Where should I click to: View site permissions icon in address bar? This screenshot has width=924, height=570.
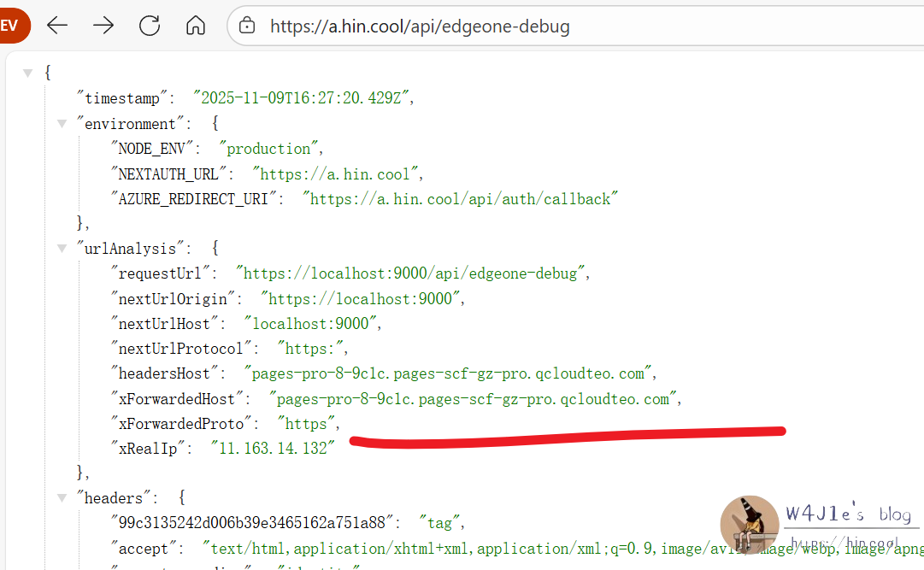click(246, 26)
